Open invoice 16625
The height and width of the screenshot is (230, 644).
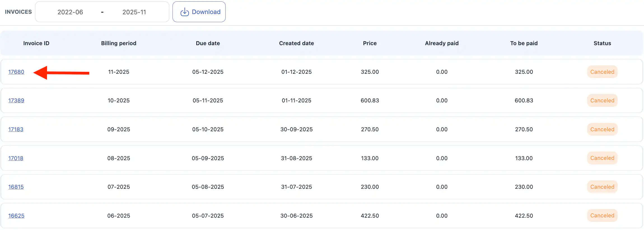tap(16, 216)
